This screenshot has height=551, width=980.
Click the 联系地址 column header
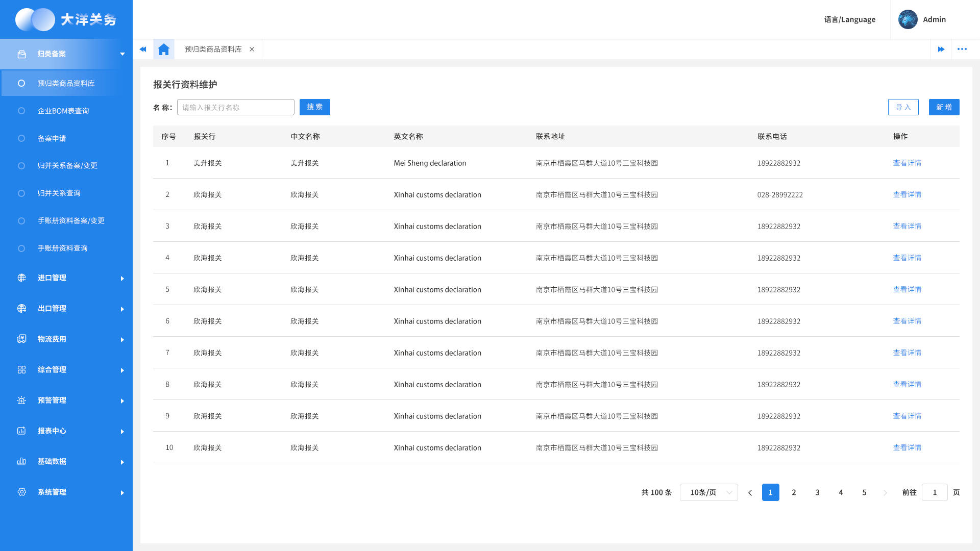coord(550,137)
